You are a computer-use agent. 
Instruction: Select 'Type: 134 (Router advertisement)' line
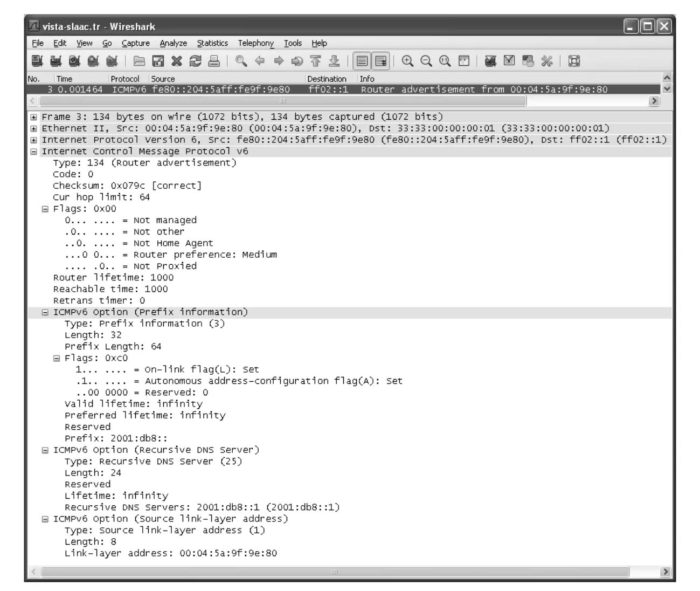[x=144, y=163]
